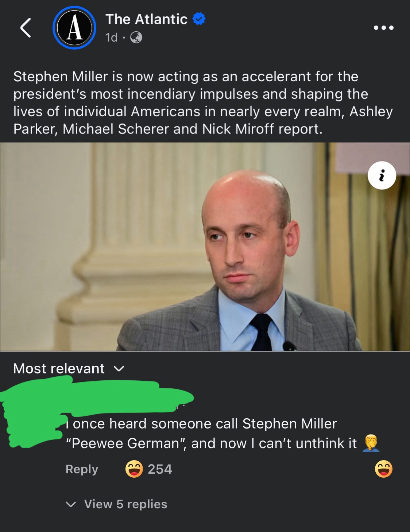Open the Most relevant sort dropdown
Image resolution: width=410 pixels, height=532 pixels.
pos(69,369)
